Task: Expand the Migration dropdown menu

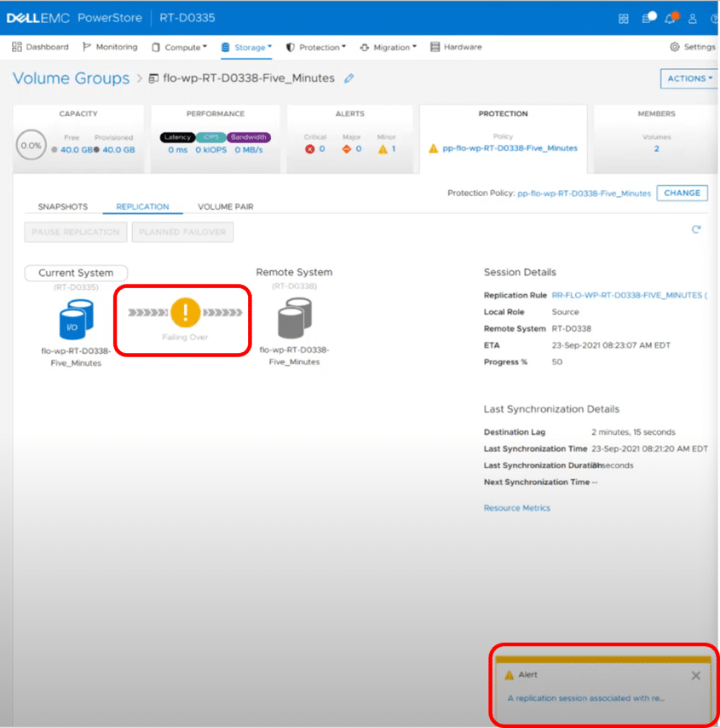Action: point(414,46)
